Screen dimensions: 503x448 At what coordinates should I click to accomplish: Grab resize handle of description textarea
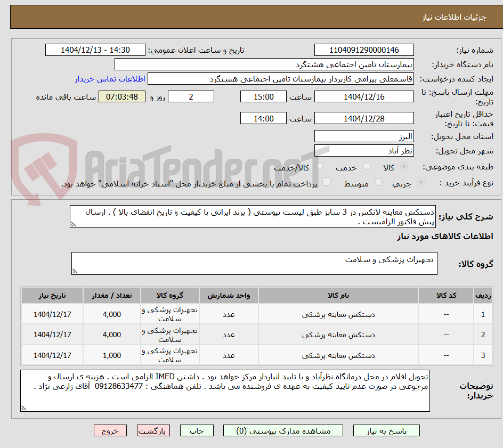click(73, 225)
